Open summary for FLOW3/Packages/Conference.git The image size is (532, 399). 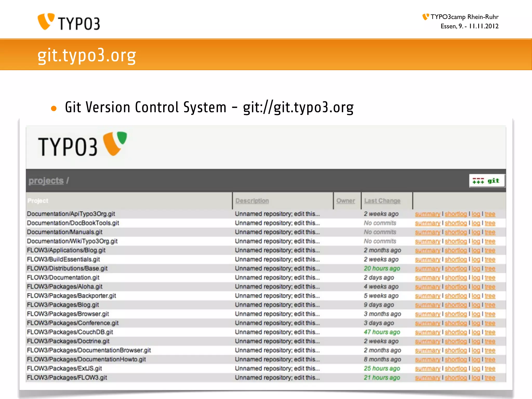tap(428, 323)
